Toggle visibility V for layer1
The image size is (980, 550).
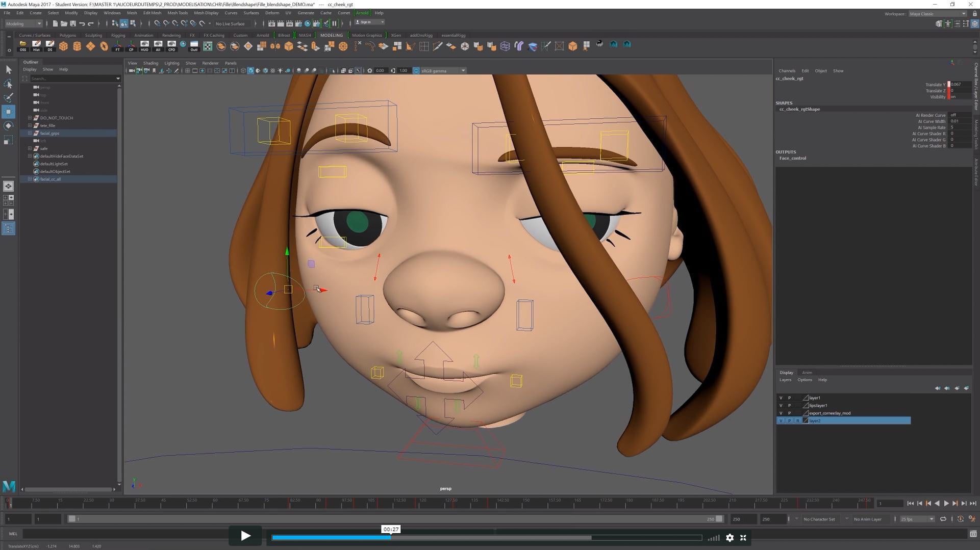[781, 398]
